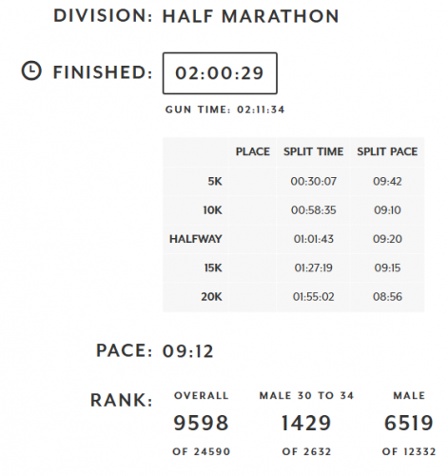
Task: Click the MALE 30 TO 34 rank 1429
Action: (x=306, y=423)
